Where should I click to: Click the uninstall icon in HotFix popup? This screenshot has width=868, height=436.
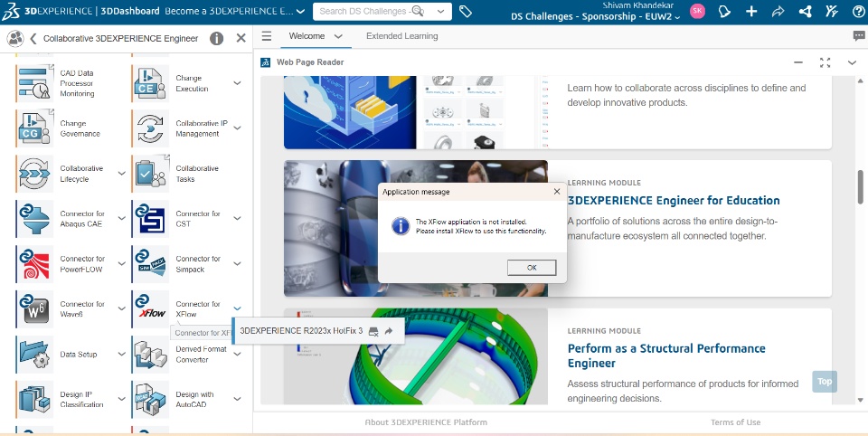pyautogui.click(x=373, y=331)
